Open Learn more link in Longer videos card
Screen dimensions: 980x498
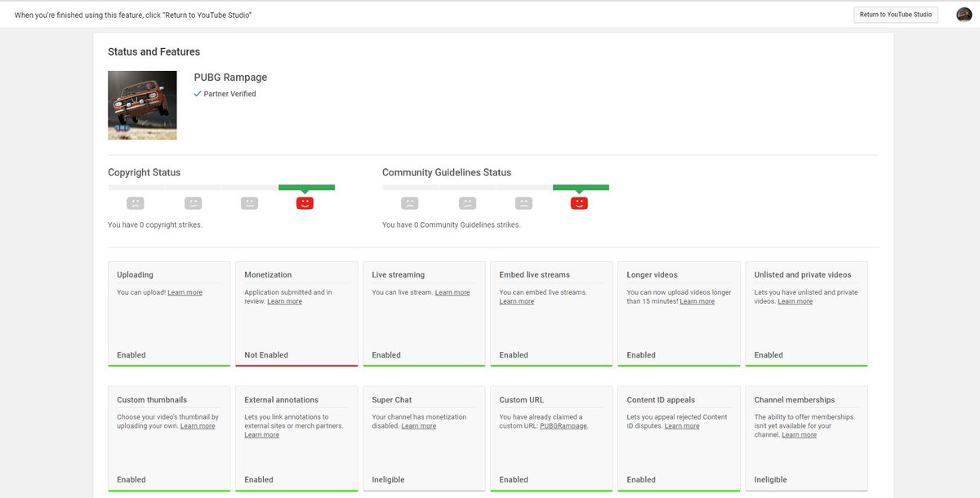tap(697, 301)
